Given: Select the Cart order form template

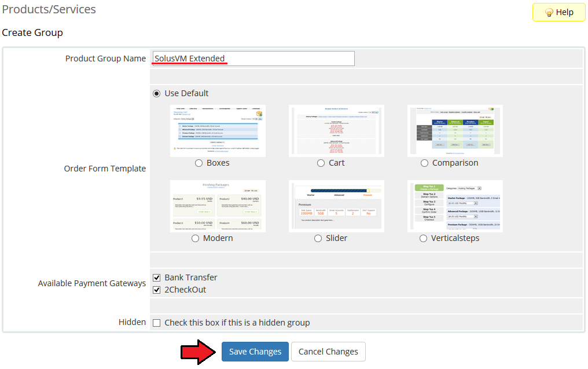Looking at the screenshot, I should click(321, 163).
